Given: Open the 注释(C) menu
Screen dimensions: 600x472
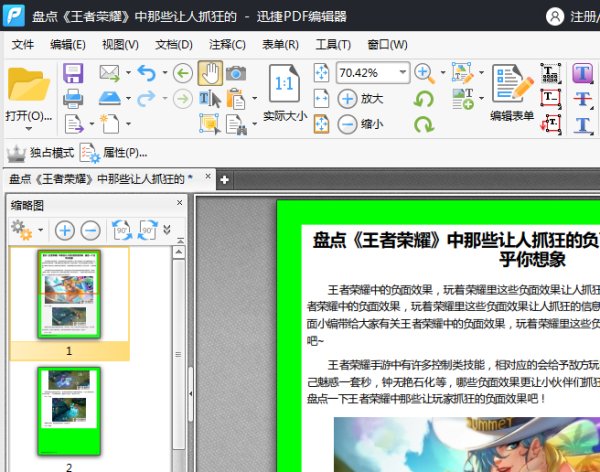Looking at the screenshot, I should coord(227,44).
